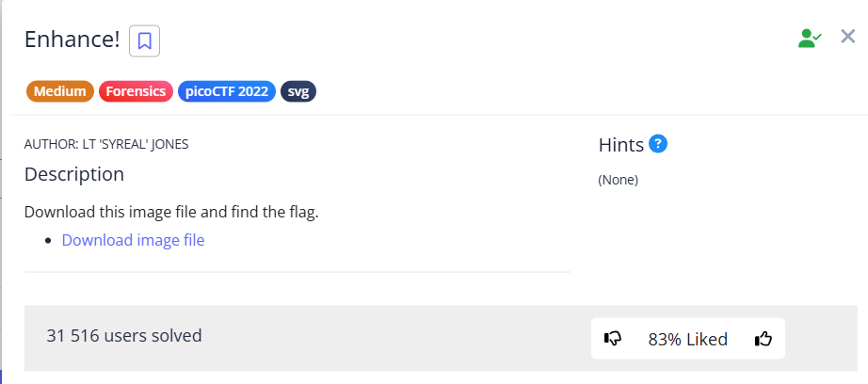Click the svg tag badge
Image resolution: width=868 pixels, height=384 pixels.
tap(298, 91)
